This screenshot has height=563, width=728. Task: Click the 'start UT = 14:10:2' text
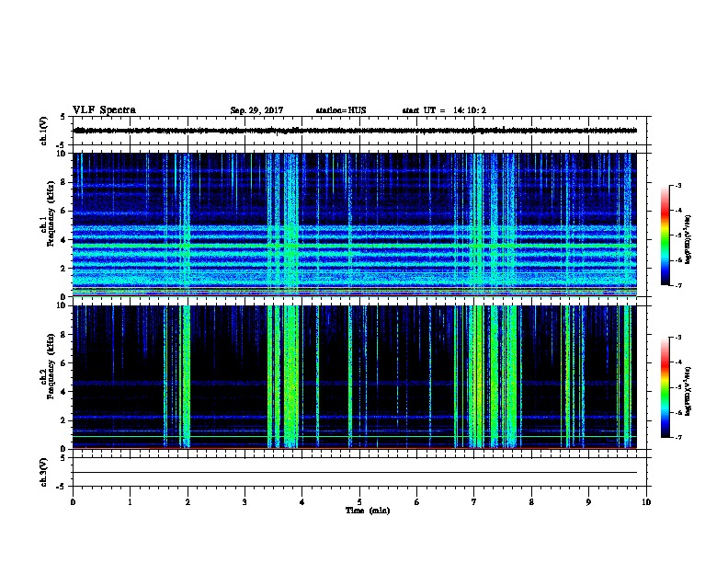(x=444, y=110)
